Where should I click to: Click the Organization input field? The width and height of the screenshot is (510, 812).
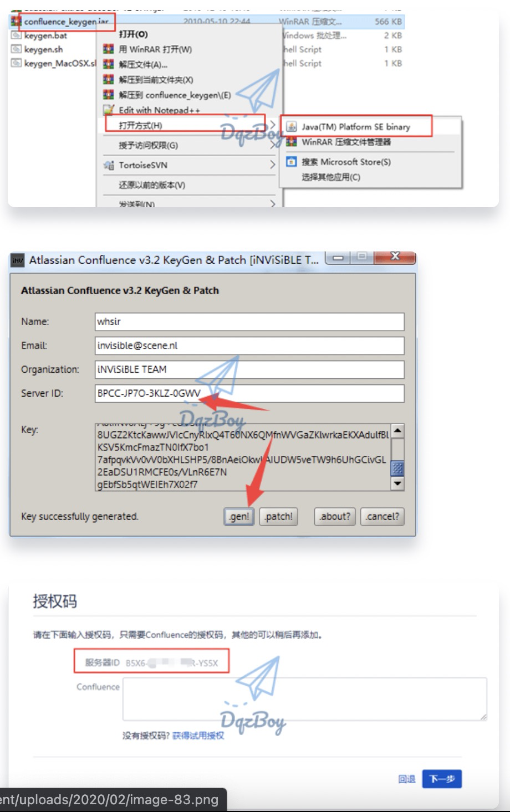[x=249, y=369]
